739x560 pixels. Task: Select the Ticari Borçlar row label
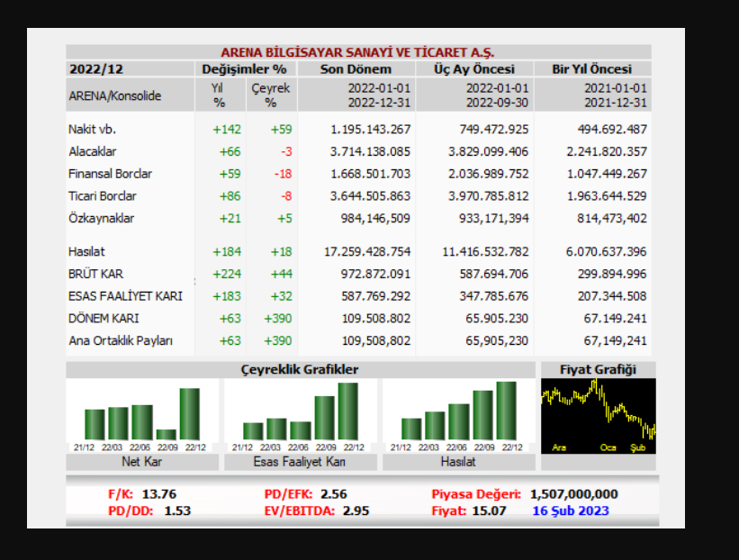pyautogui.click(x=103, y=195)
